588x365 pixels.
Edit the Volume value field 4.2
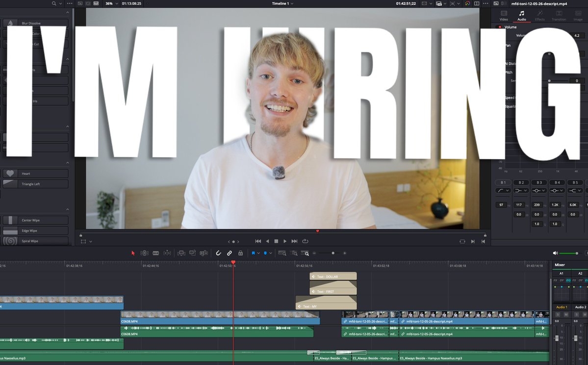tap(577, 36)
